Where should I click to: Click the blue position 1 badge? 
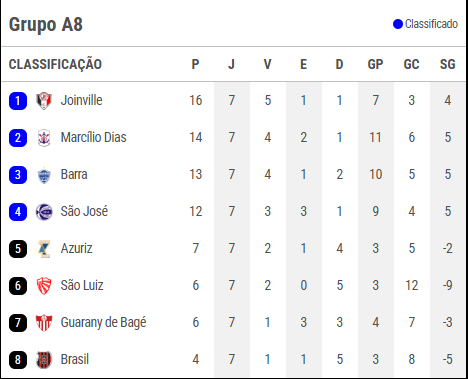point(18,101)
